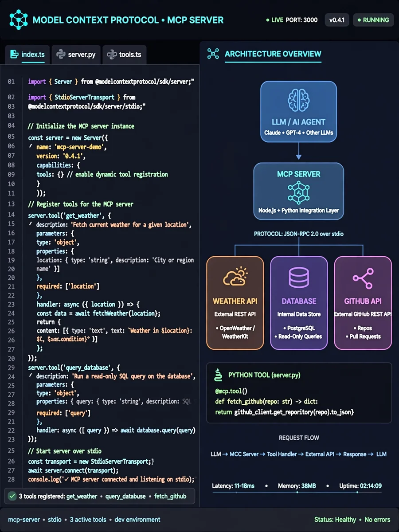This screenshot has width=399, height=532.
Task: Click the Architecture Overview node graph icon
Action: [x=213, y=54]
